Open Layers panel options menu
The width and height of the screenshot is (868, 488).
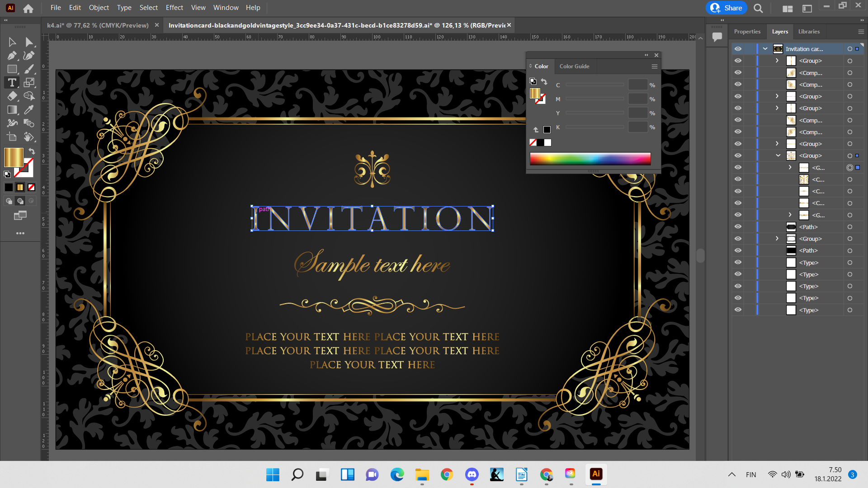coord(861,32)
